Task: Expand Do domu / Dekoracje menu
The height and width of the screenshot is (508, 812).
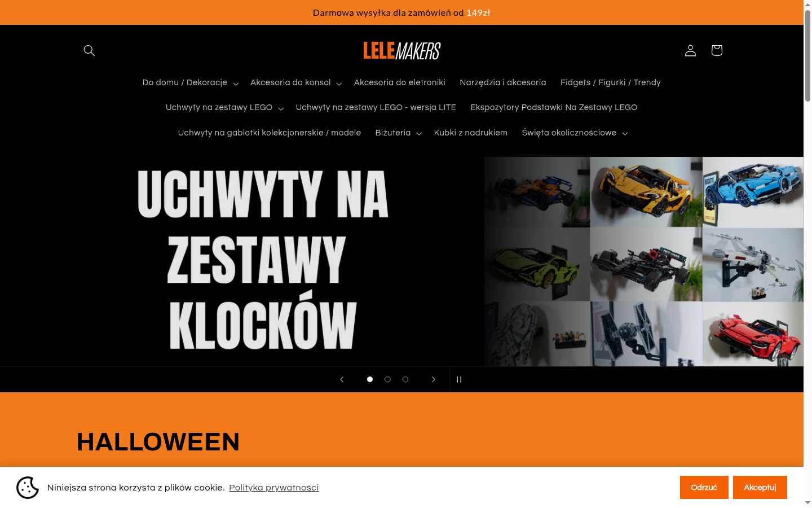Action: [191, 82]
